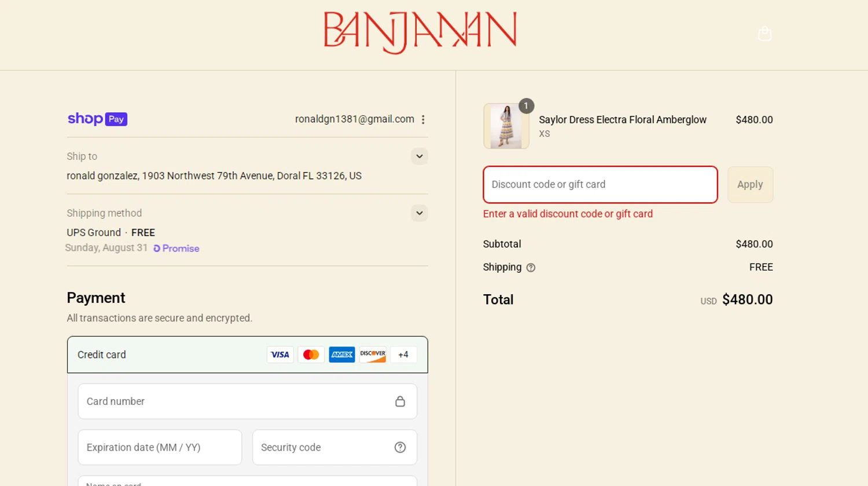Viewport: 868px width, 486px height.
Task: Select the Credit card payment option
Action: (248, 355)
